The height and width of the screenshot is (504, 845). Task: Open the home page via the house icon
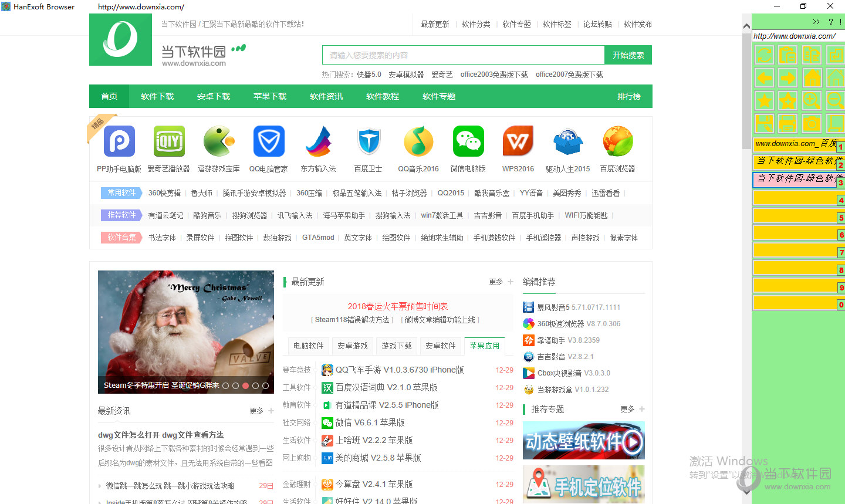point(812,77)
